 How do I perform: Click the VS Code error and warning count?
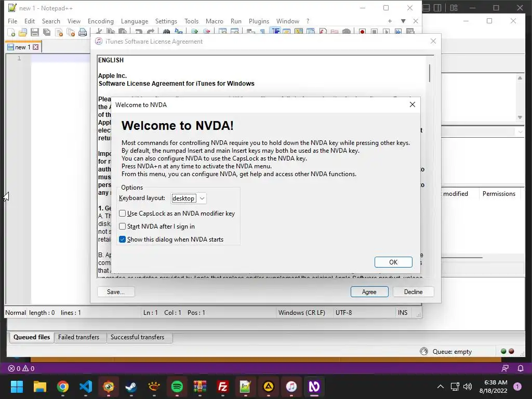coord(21,368)
